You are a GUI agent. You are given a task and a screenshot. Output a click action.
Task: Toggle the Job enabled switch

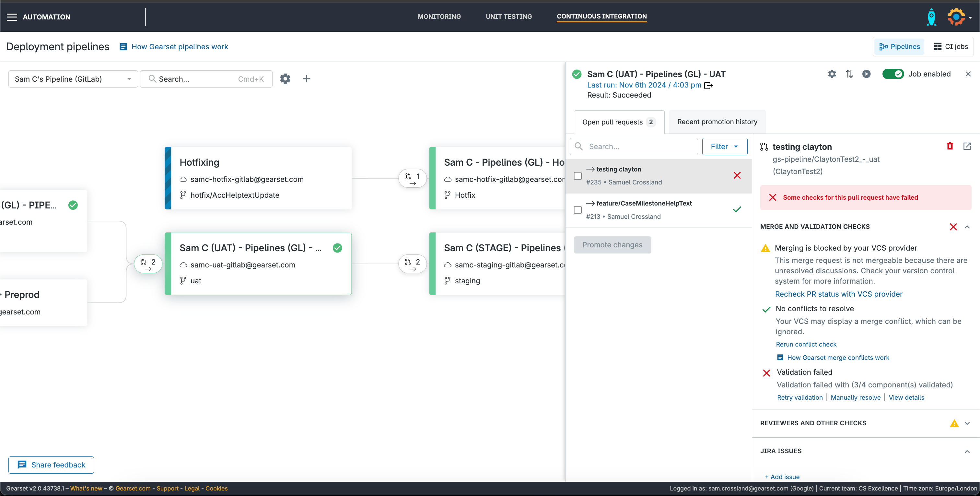point(892,74)
